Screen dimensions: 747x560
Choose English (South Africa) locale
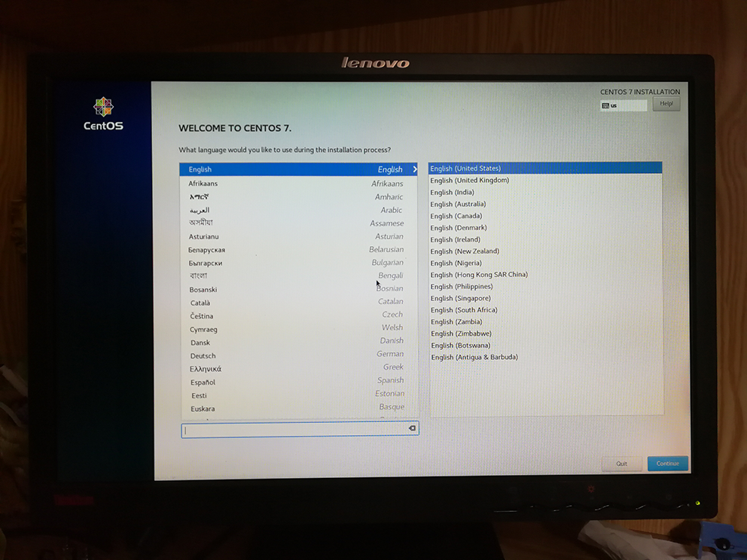545,310
